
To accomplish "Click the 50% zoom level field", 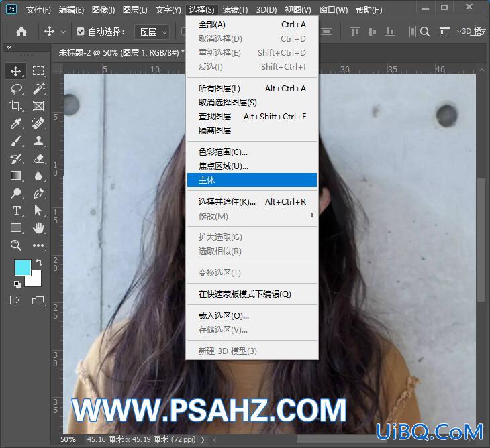I will click(68, 439).
